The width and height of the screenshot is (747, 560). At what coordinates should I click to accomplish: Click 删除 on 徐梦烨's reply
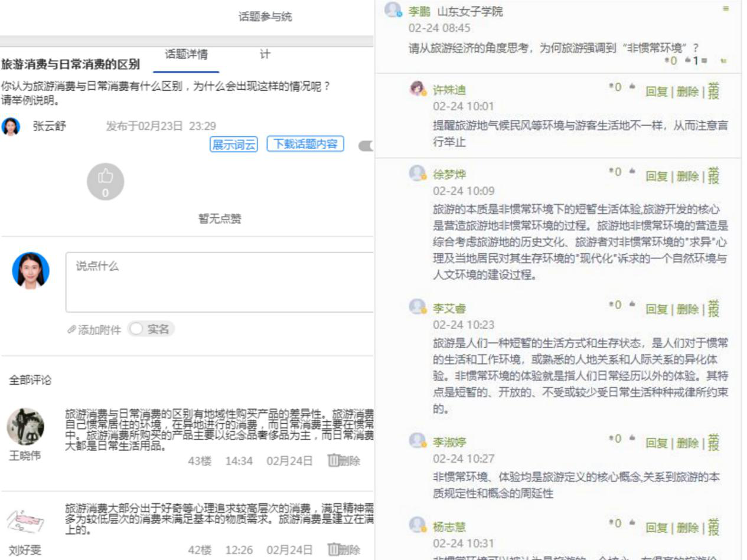pos(687,176)
